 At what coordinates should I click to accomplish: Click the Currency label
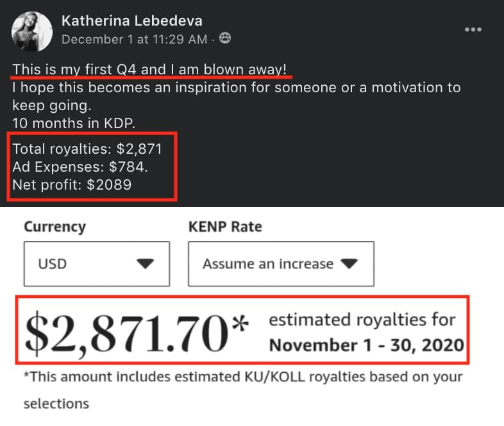[55, 227]
